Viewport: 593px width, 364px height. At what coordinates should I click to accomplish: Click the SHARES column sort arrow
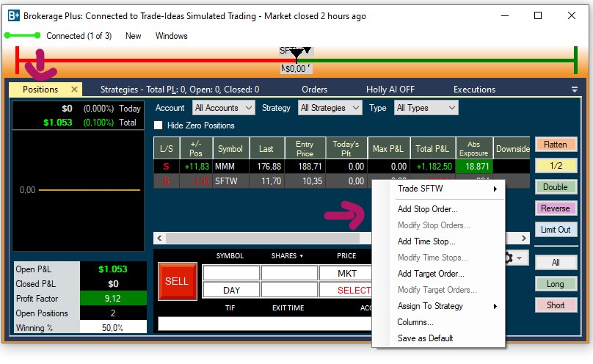tap(302, 256)
